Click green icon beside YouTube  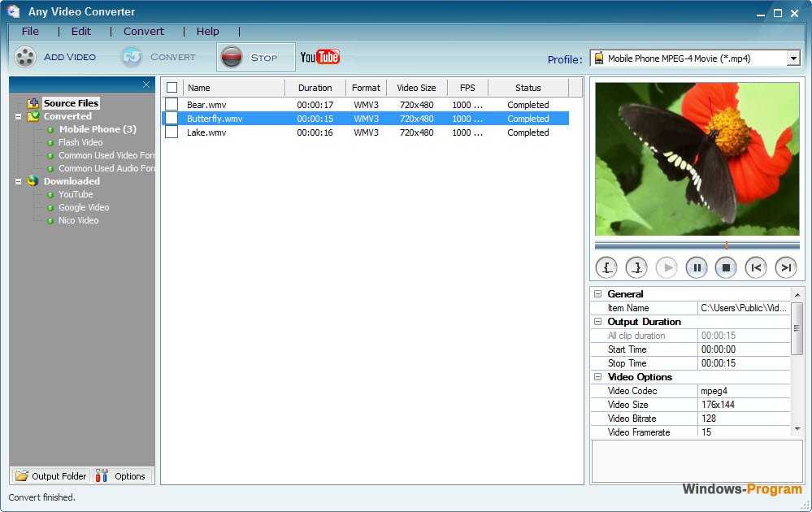coord(50,195)
